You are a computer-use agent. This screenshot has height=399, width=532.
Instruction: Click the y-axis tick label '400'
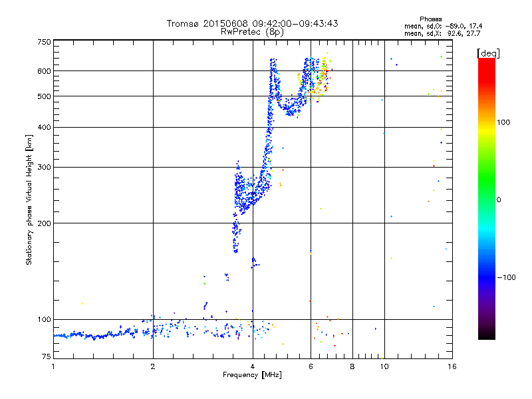[44, 127]
